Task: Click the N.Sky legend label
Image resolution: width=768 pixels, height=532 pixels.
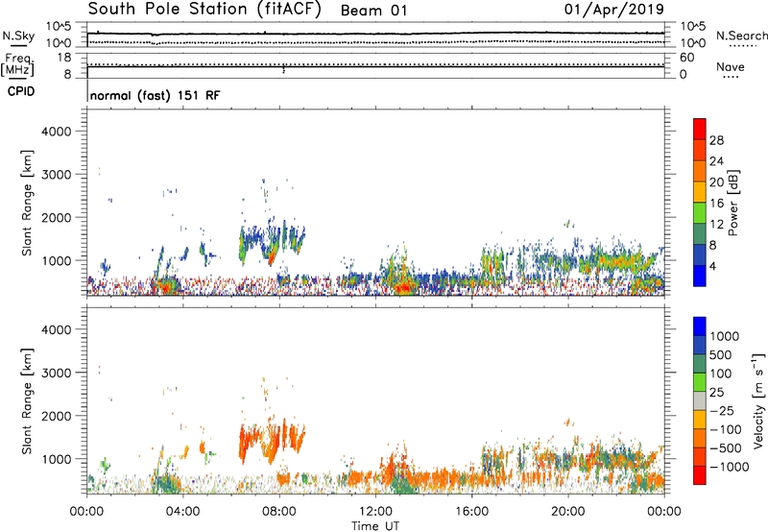Action: coord(18,36)
